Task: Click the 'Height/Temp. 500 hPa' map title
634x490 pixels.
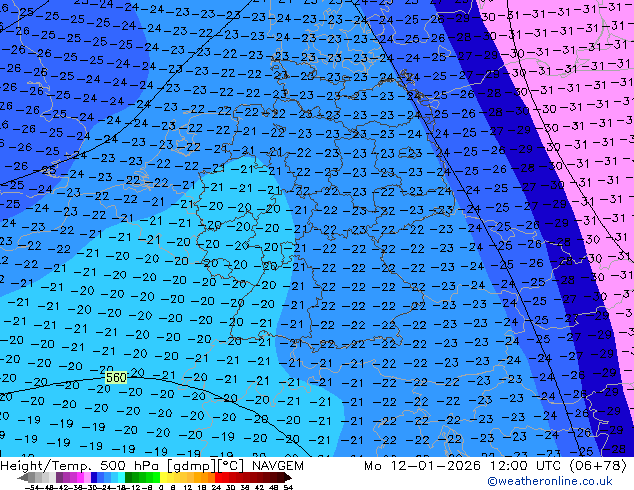Action: (x=81, y=466)
